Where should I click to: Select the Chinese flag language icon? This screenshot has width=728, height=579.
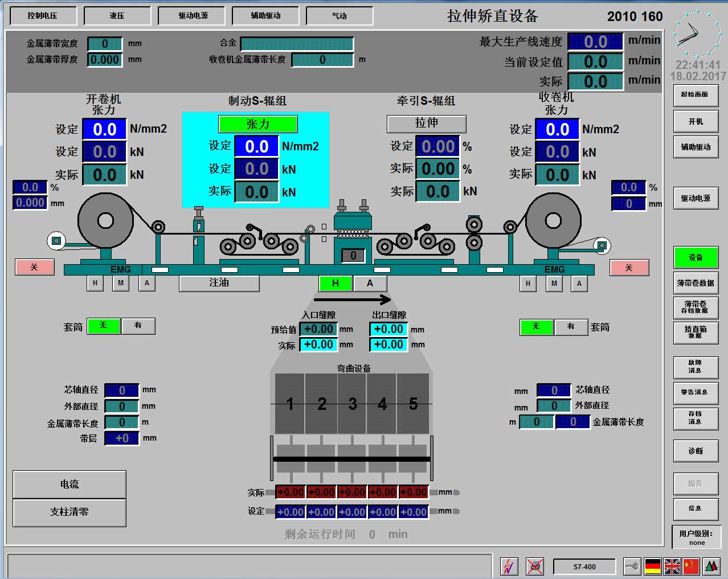pyautogui.click(x=691, y=566)
